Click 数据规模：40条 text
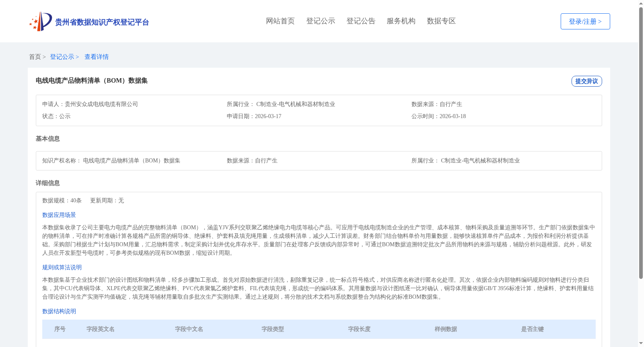This screenshot has height=347, width=644. click(62, 201)
